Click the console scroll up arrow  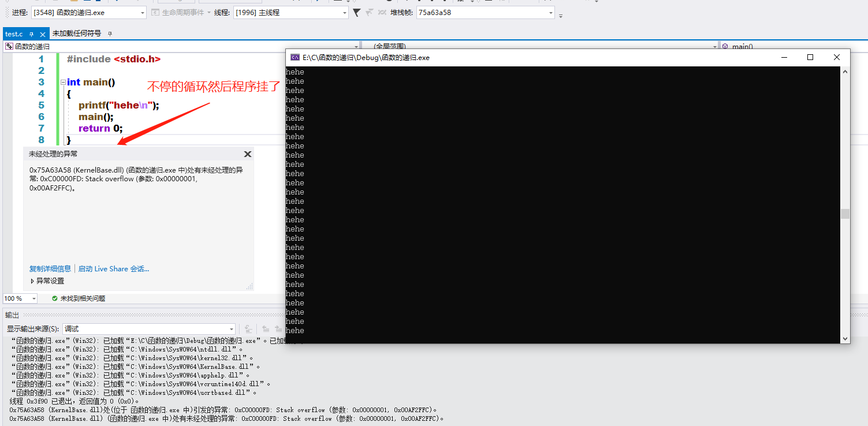[x=845, y=72]
